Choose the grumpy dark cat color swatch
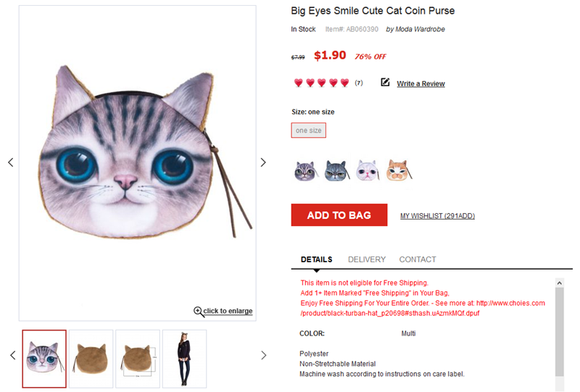This screenshot has height=392, width=580. point(336,171)
